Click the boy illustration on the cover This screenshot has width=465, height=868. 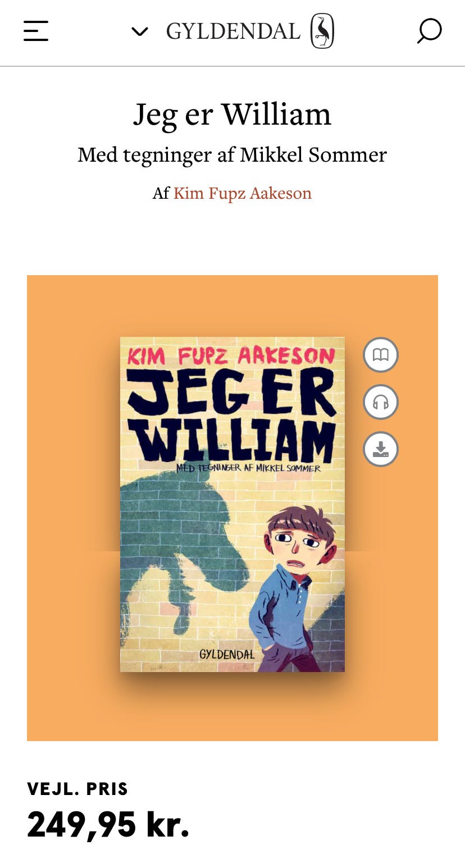point(292,587)
